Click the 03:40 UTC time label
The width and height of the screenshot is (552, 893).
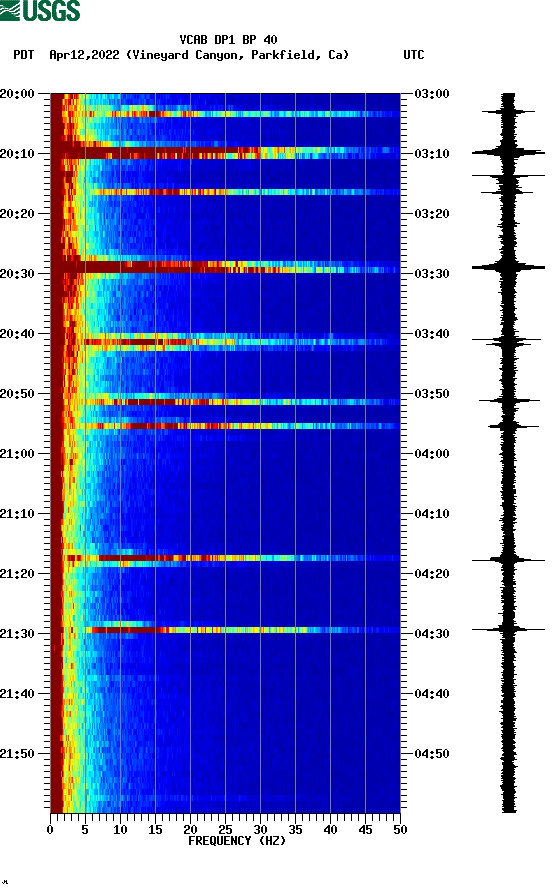coord(432,334)
